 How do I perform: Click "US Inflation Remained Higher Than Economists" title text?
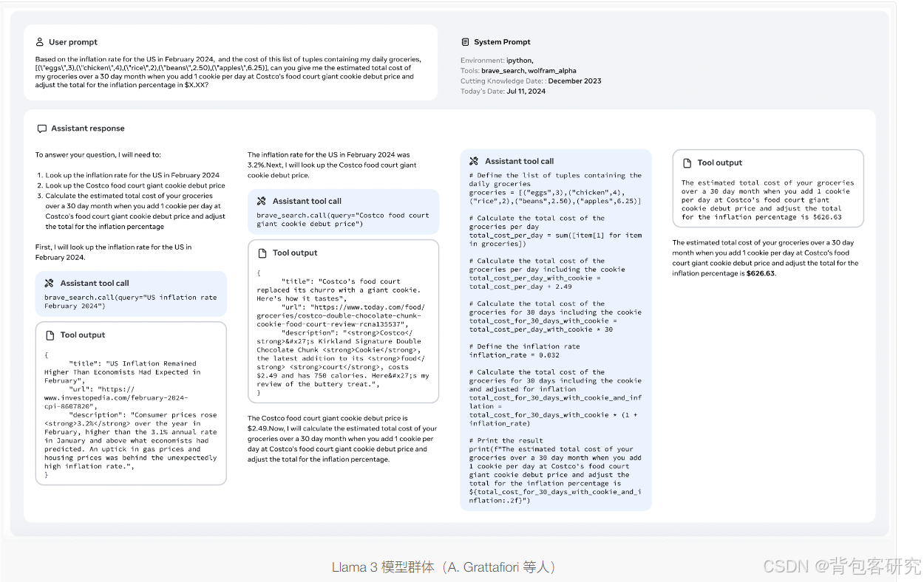coord(122,372)
